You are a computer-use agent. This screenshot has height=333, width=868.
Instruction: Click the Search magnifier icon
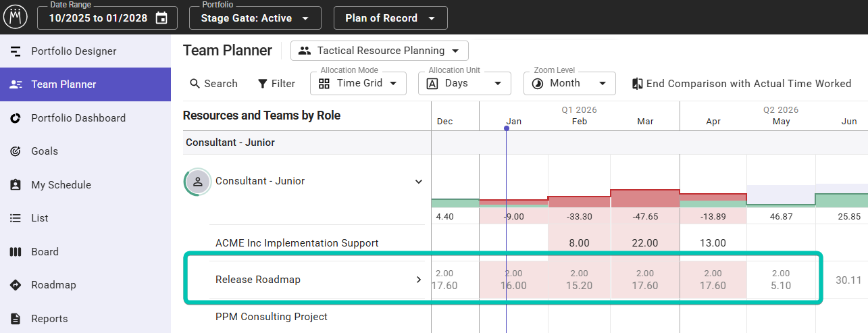[x=195, y=84]
